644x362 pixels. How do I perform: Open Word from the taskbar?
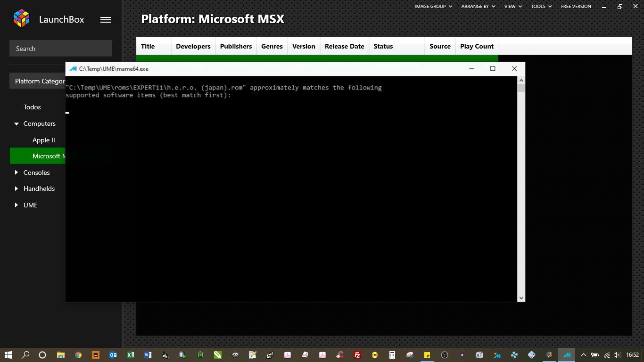pyautogui.click(x=148, y=355)
